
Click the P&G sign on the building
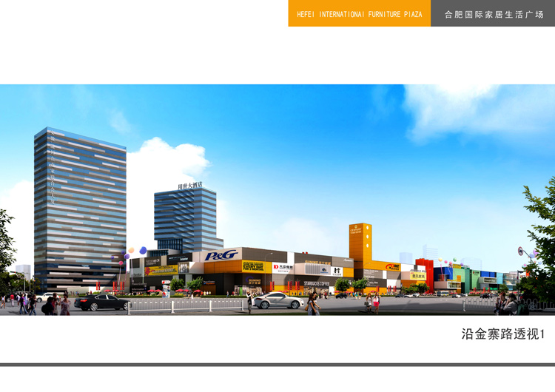point(221,254)
